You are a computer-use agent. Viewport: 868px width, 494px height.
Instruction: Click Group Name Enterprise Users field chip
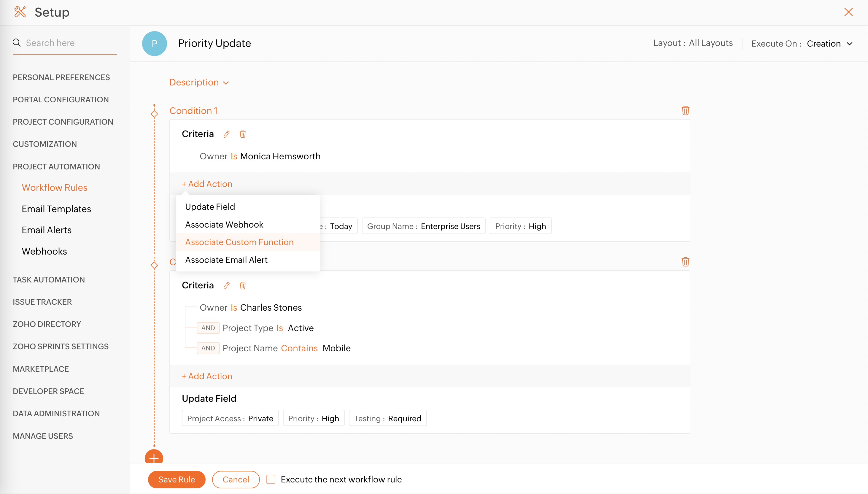[423, 226]
